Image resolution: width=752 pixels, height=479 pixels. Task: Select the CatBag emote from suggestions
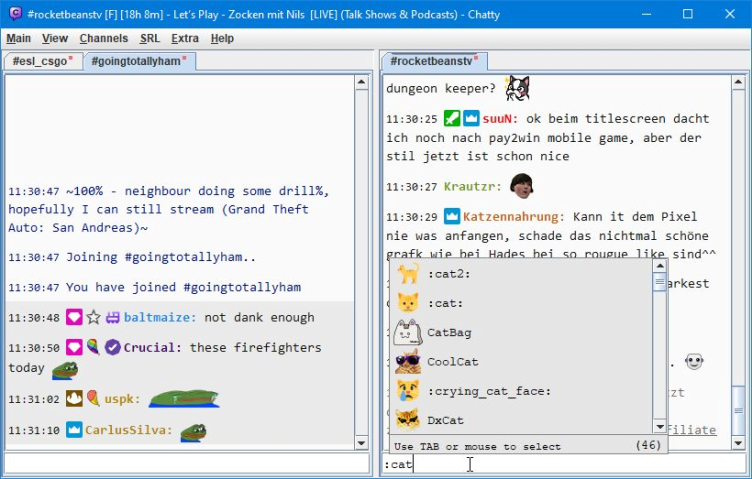(448, 332)
